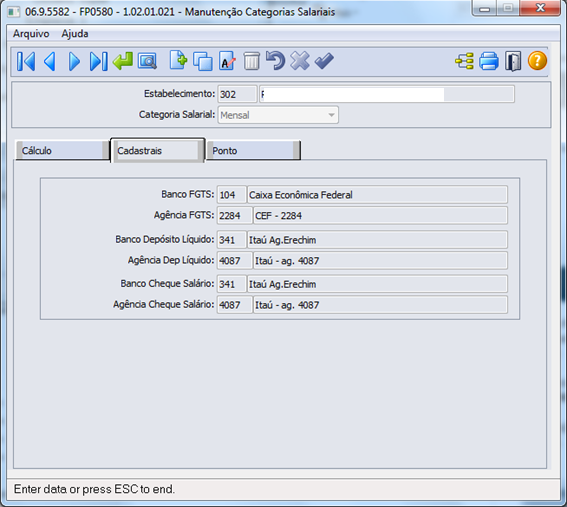Image resolution: width=567 pixels, height=507 pixels.
Task: Switch to the Cálculo tab
Action: [x=62, y=150]
